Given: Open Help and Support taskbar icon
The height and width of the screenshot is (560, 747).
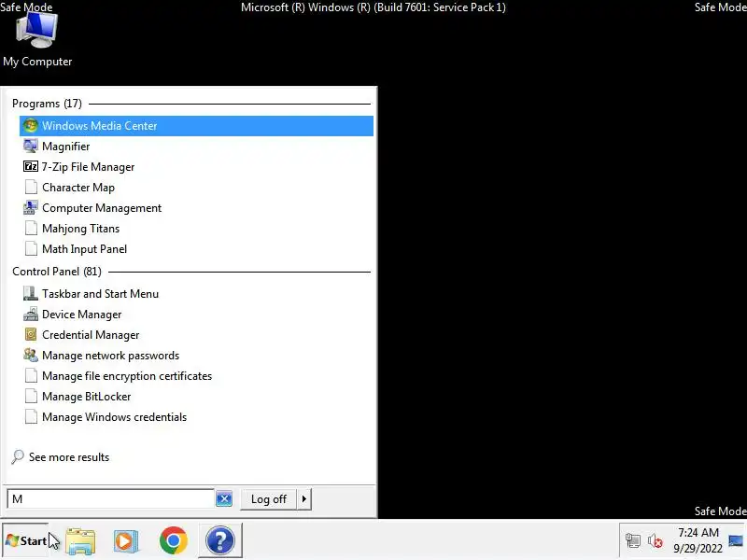Looking at the screenshot, I should click(x=219, y=540).
